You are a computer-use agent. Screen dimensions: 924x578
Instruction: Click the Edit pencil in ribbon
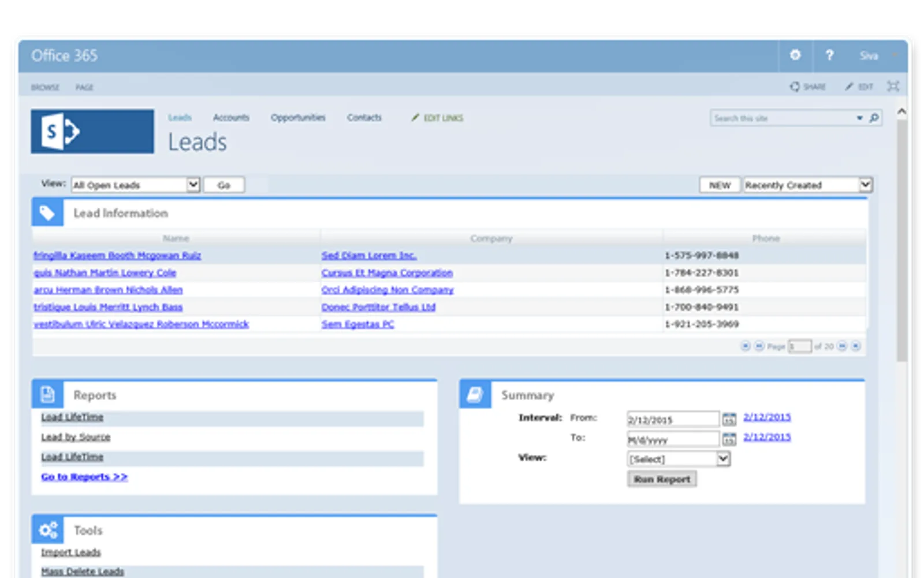point(848,87)
